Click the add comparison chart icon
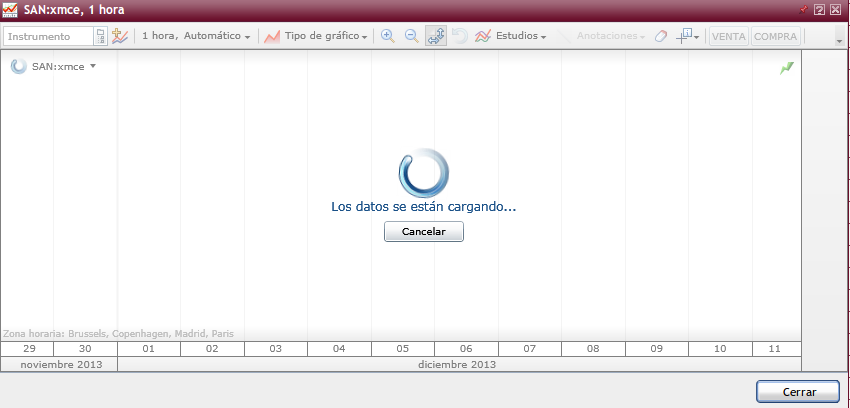The image size is (850, 408). pyautogui.click(x=120, y=36)
